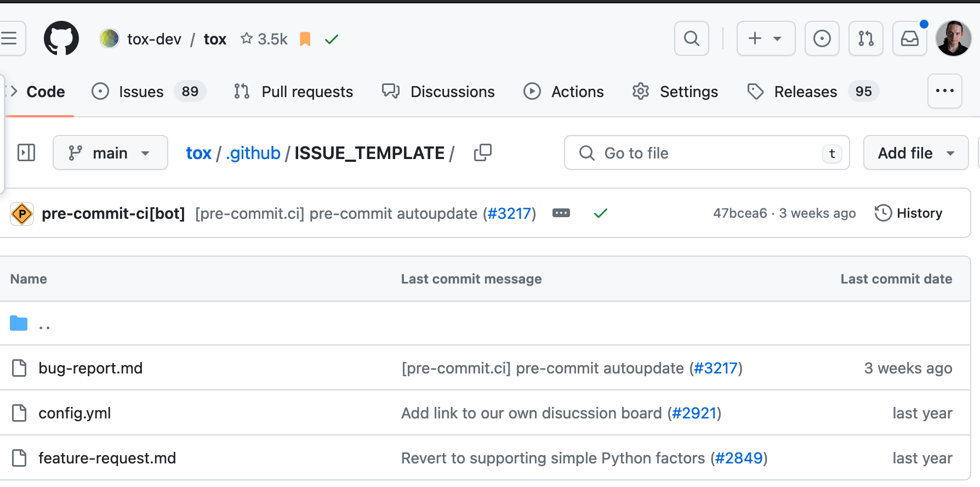Open the create new plus dropdown

765,38
